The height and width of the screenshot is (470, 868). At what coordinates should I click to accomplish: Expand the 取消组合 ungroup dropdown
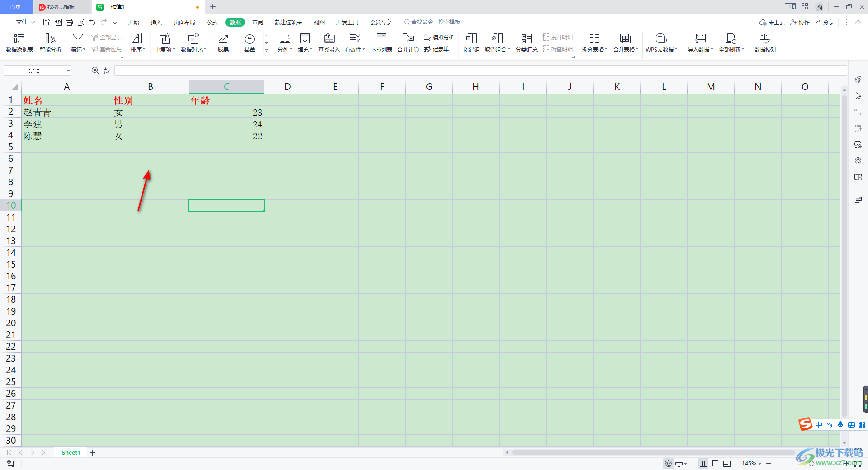point(509,49)
